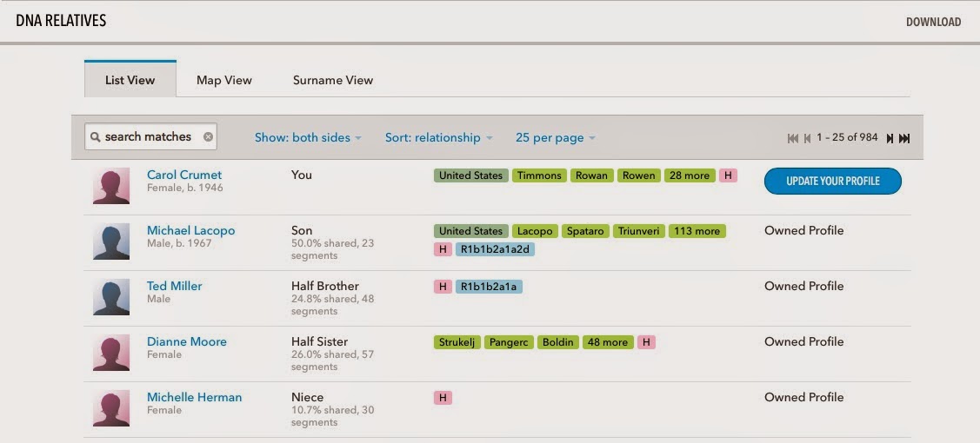The width and height of the screenshot is (980, 443).
Task: Click Ted Miller's R1b1b2a1a haplogroup tag
Action: click(x=490, y=287)
